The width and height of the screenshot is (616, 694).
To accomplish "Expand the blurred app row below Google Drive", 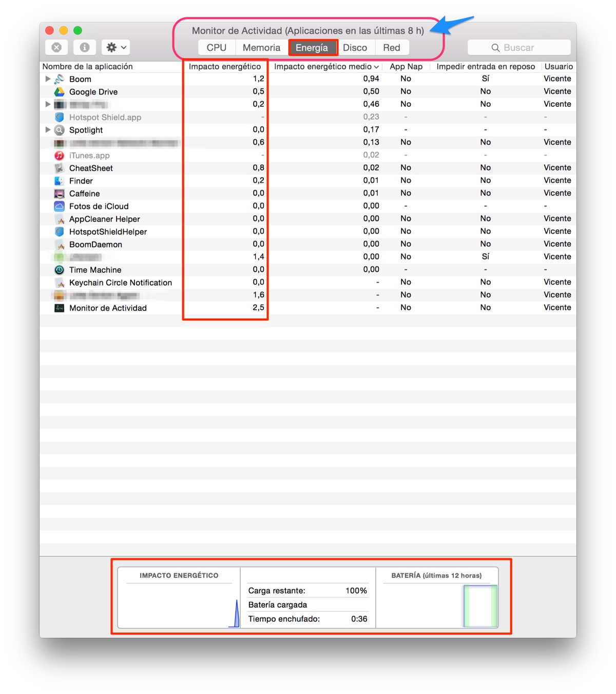I will pyautogui.click(x=48, y=104).
